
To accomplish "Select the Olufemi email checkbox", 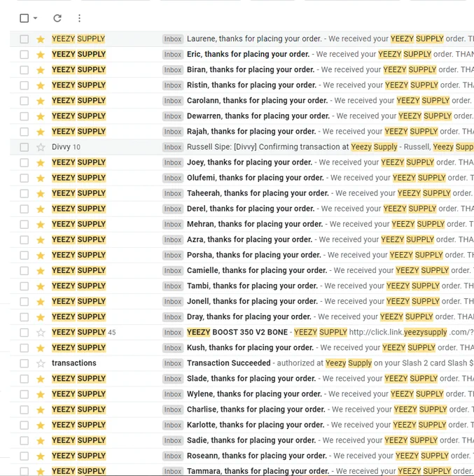I will [x=25, y=178].
